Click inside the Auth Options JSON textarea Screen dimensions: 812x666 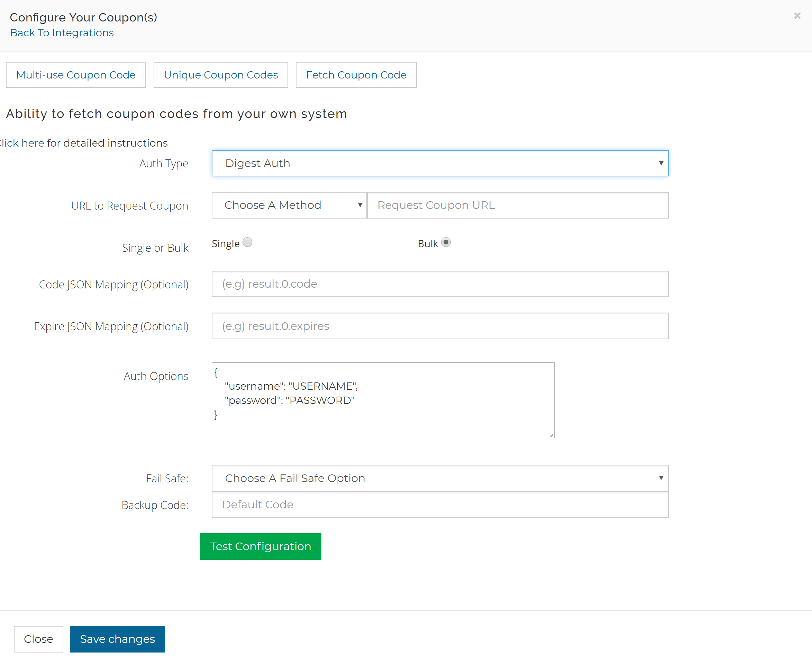click(383, 400)
